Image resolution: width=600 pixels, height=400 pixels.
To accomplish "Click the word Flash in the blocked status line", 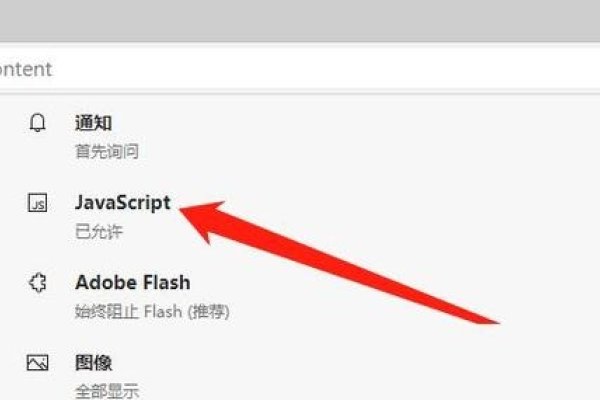I will tap(163, 311).
